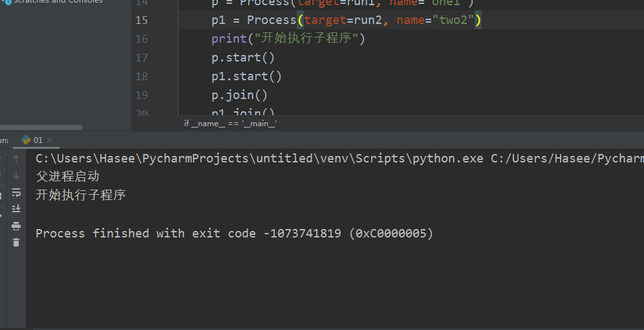Toggle soft-wrap in the Run console
This screenshot has width=644, height=330.
16,192
